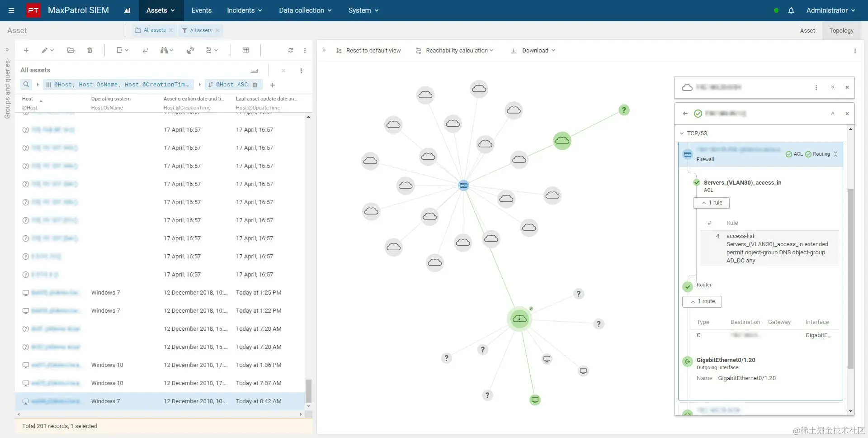
Task: Click the Servers_(VLAN30)_access_in ACL entry
Action: click(x=742, y=183)
